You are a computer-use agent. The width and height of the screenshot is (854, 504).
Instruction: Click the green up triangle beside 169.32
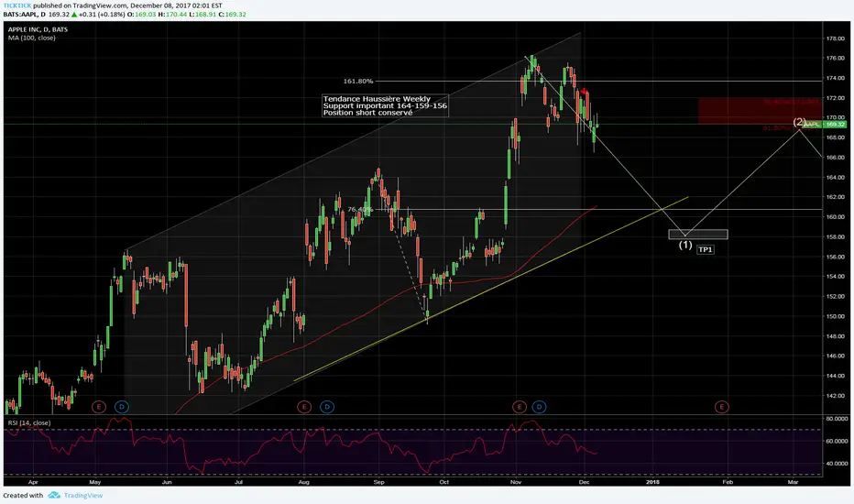pyautogui.click(x=74, y=15)
